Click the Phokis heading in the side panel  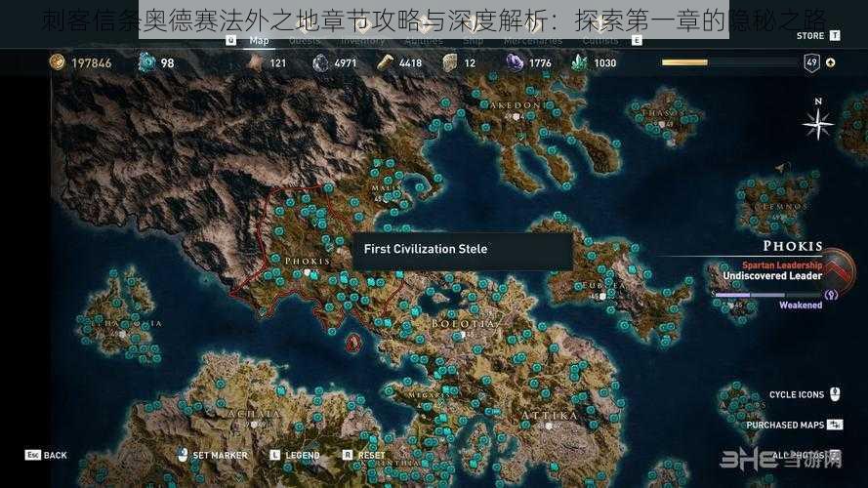coord(793,246)
